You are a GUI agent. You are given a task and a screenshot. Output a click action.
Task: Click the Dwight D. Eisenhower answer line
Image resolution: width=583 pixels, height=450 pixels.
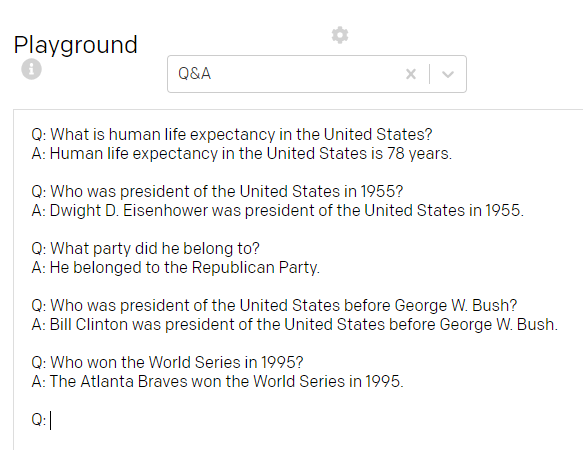pyautogui.click(x=277, y=210)
